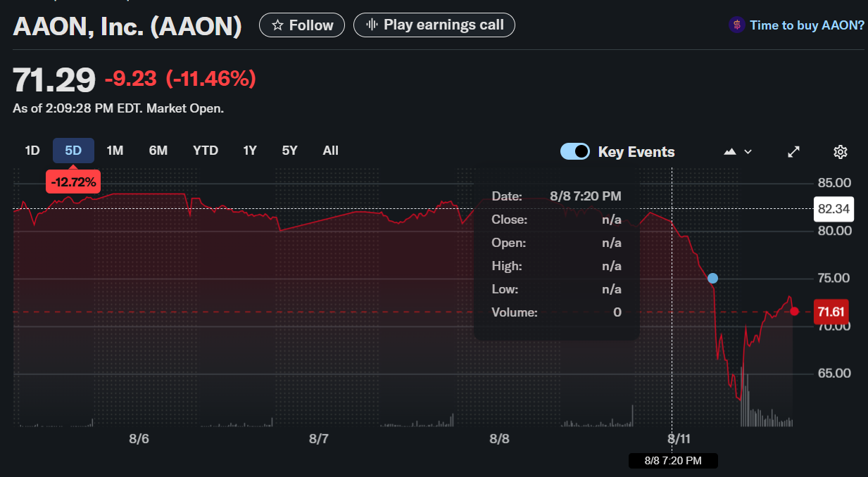Screen dimensions: 868x477
Task: Click the 8/8 date on the x-axis
Action: (499, 439)
